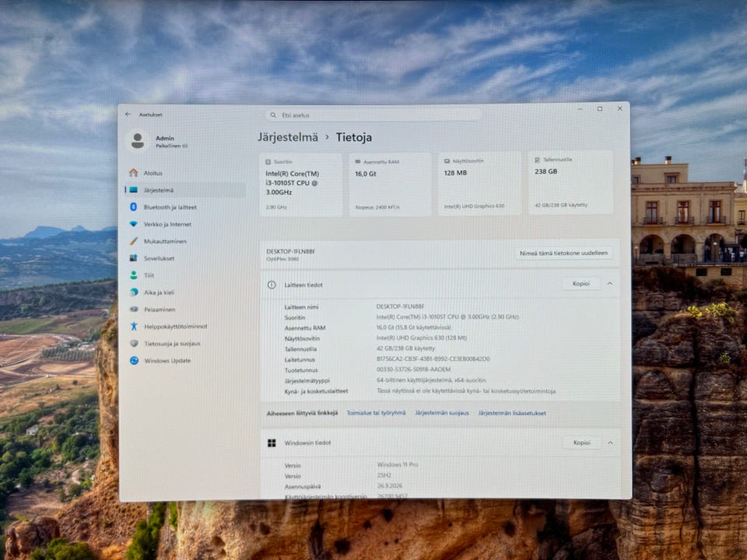Minimize the Asetukset window
747x560 pixels.
tap(580, 109)
